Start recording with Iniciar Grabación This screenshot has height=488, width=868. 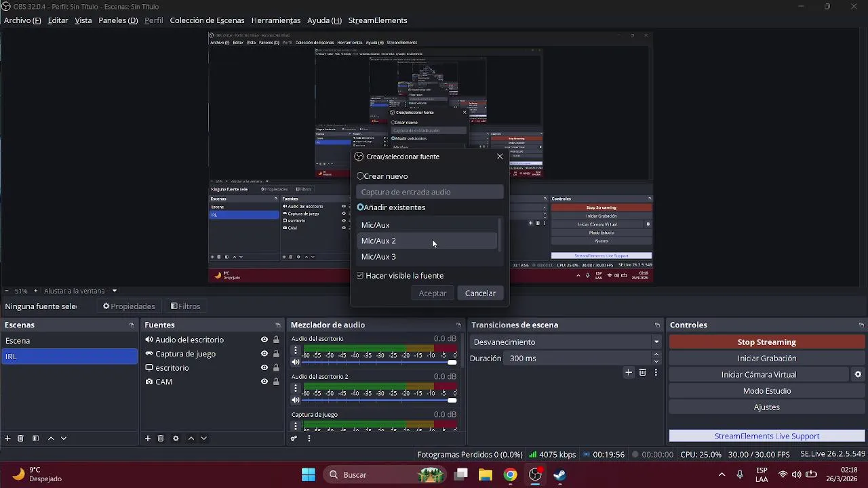point(766,359)
